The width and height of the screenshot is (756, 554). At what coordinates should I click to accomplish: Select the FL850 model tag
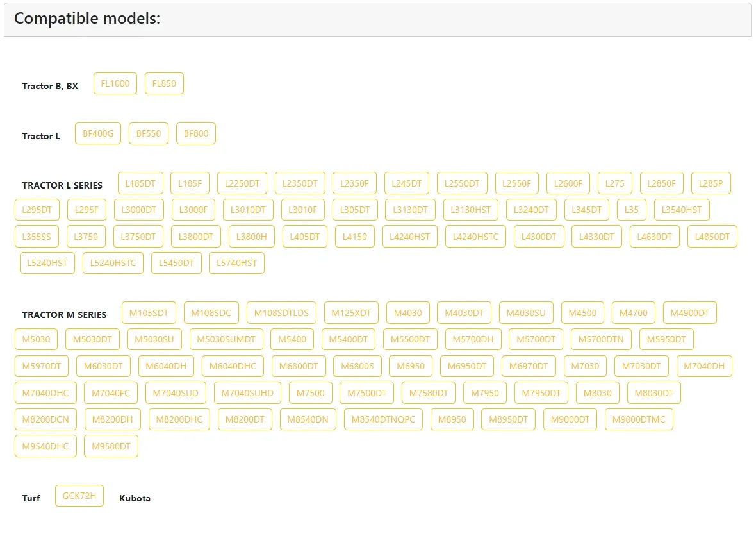tap(164, 83)
